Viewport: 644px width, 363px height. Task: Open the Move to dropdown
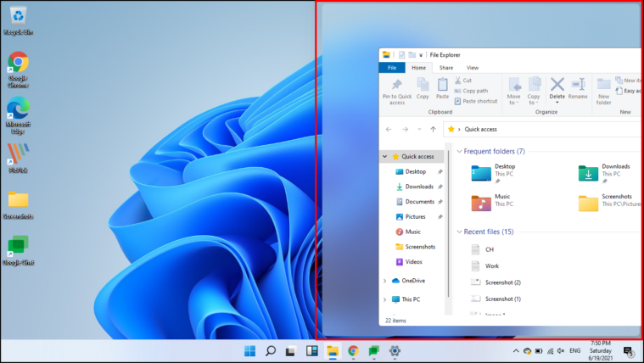click(x=514, y=91)
